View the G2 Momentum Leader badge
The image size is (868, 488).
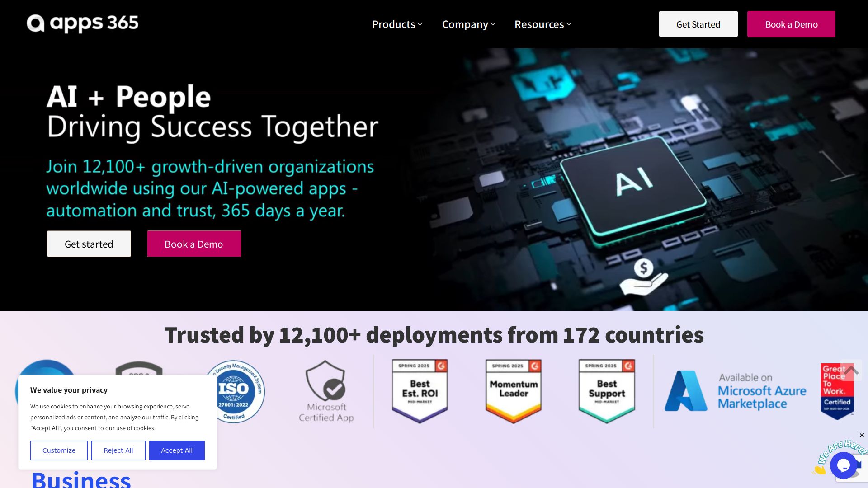[x=514, y=391]
